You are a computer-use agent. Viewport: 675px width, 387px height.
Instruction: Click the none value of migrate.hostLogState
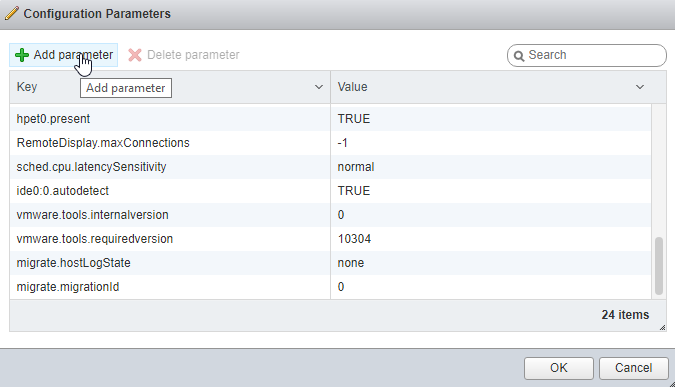[350, 263]
